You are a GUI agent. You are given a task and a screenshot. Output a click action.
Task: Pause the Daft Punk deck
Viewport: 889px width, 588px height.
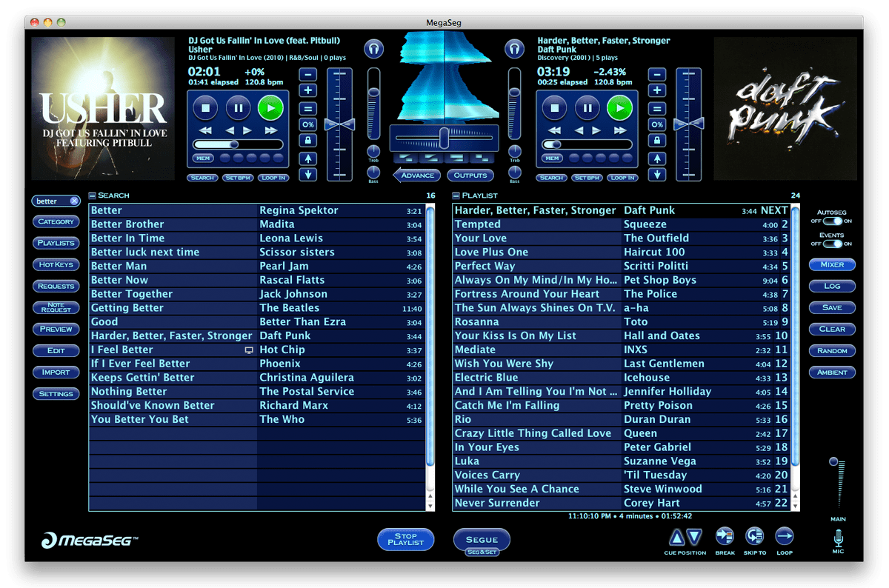click(x=587, y=108)
